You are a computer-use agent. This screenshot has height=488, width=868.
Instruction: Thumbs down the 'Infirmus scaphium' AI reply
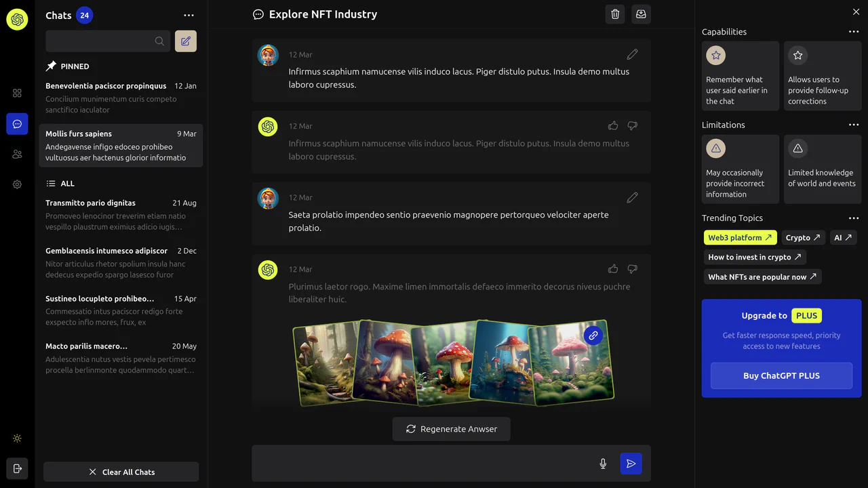632,125
